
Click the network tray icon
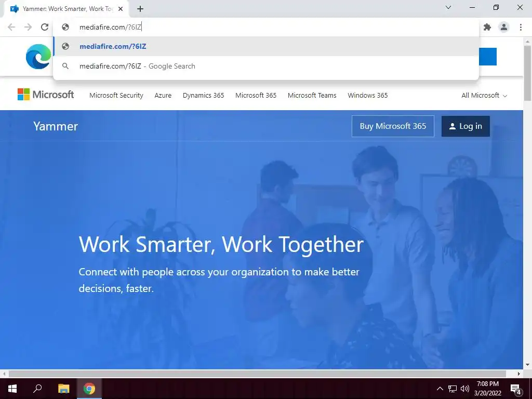(453, 389)
